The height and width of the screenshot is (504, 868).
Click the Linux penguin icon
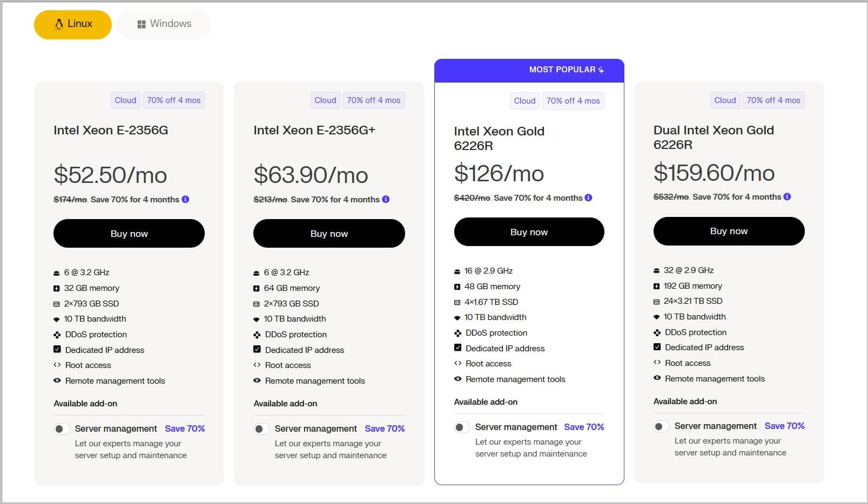(59, 24)
